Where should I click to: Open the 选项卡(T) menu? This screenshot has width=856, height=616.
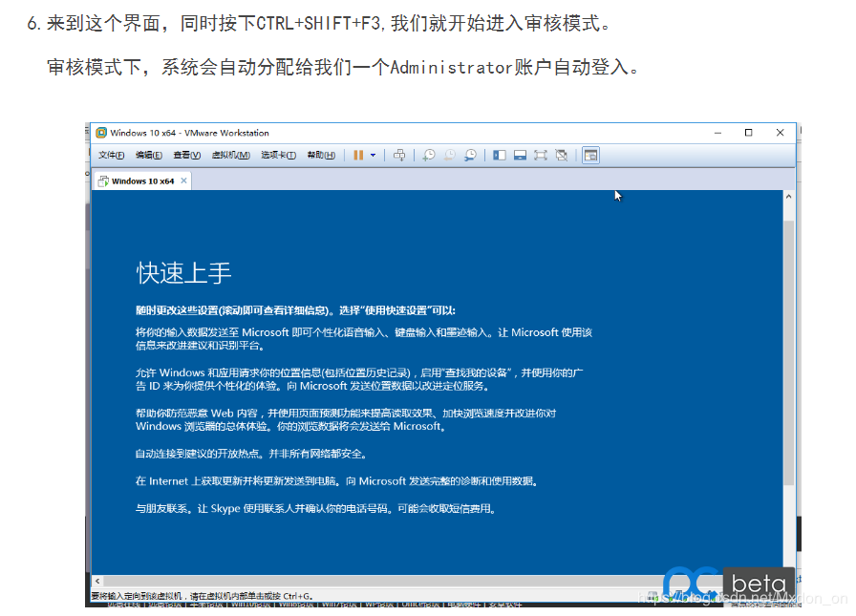point(278,156)
